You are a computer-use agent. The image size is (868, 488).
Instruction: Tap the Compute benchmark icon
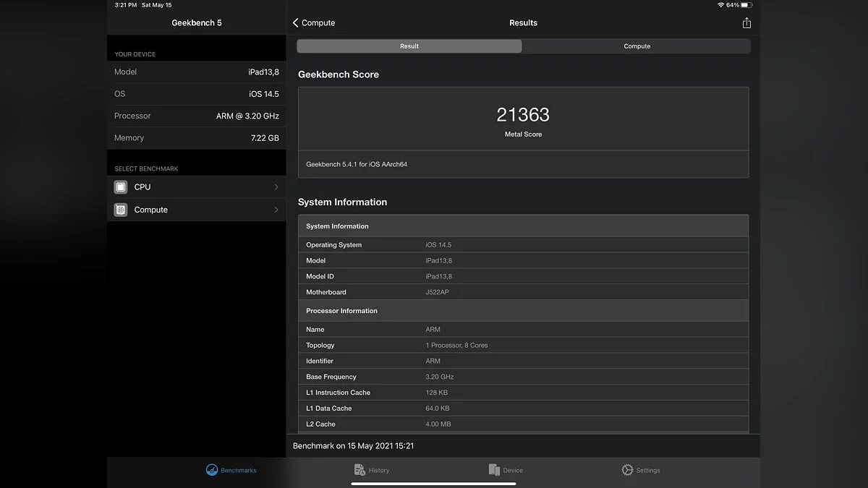click(121, 210)
